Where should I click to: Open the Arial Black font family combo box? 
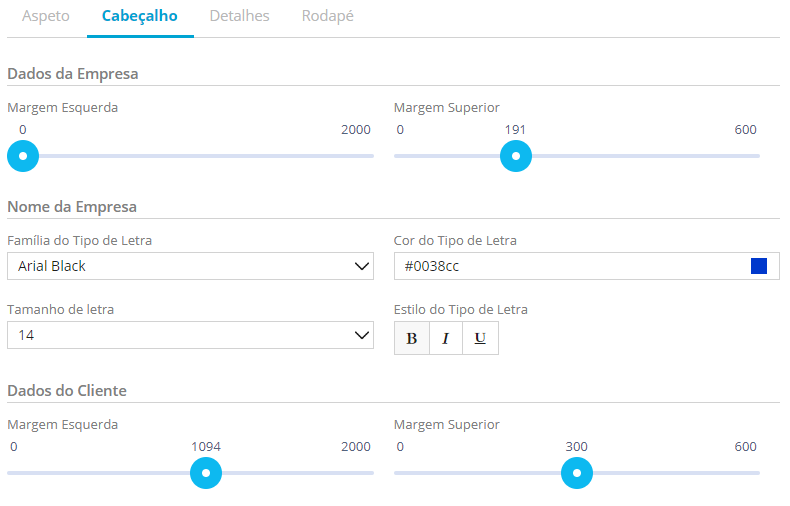tap(180, 266)
